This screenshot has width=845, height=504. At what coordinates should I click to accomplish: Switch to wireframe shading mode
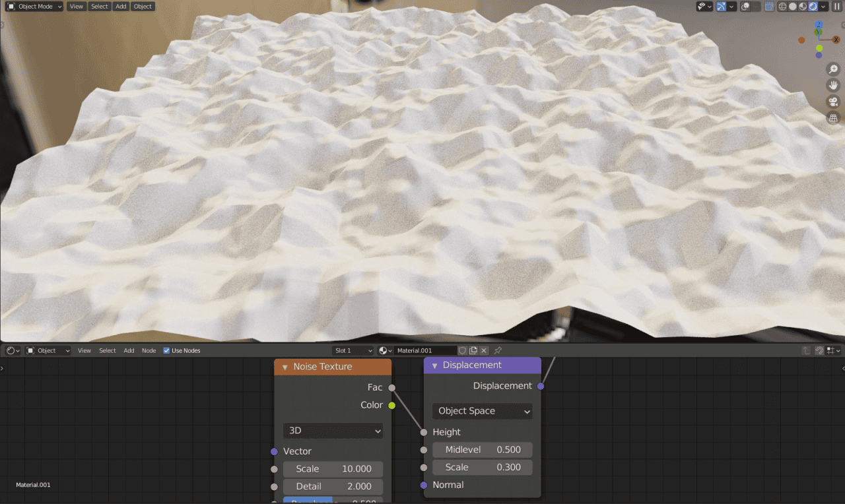783,6
